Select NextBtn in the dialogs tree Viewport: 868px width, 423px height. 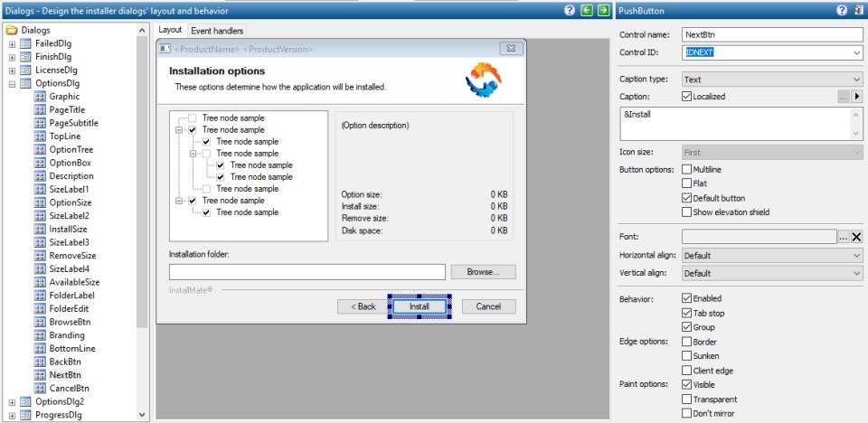click(65, 375)
